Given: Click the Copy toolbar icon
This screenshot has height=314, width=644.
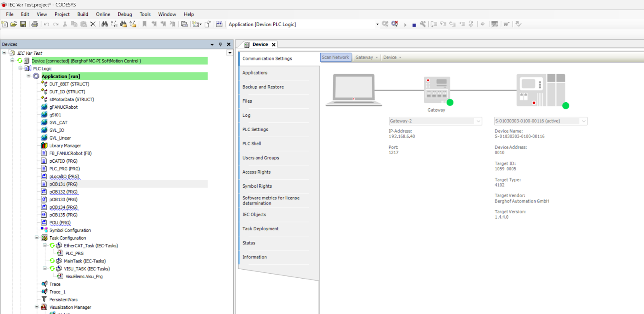Looking at the screenshot, I should coord(74,24).
